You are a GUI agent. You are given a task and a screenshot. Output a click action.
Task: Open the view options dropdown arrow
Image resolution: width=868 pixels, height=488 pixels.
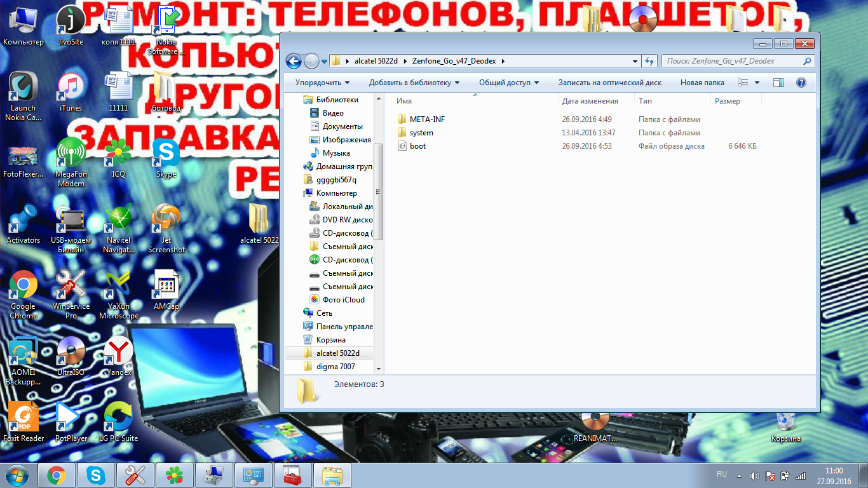(x=757, y=83)
